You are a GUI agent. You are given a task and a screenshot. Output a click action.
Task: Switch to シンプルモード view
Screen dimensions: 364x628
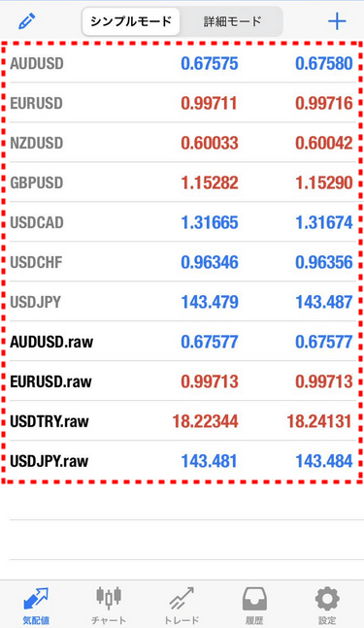click(x=131, y=21)
